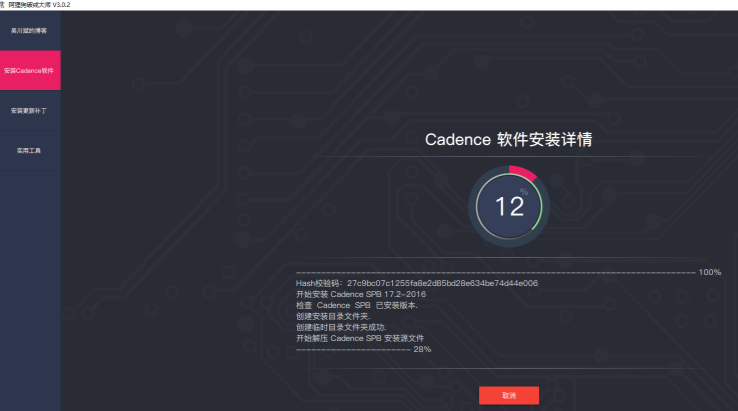Click the 创建安装目录文件夹 log line
This screenshot has height=411, width=738.
333,316
